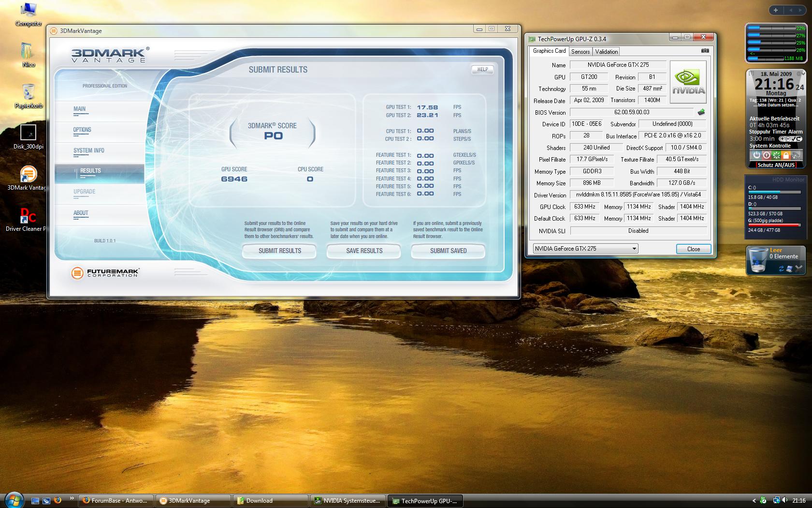The image size is (812, 508).
Task: Take a GPU-Z screenshot with the camera icon
Action: pyautogui.click(x=705, y=51)
